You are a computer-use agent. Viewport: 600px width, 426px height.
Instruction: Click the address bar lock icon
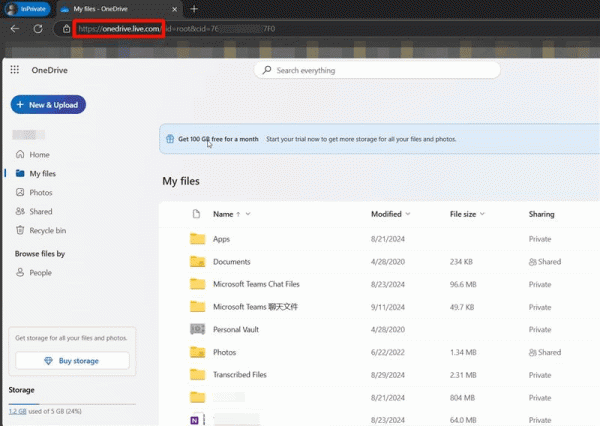(66, 29)
